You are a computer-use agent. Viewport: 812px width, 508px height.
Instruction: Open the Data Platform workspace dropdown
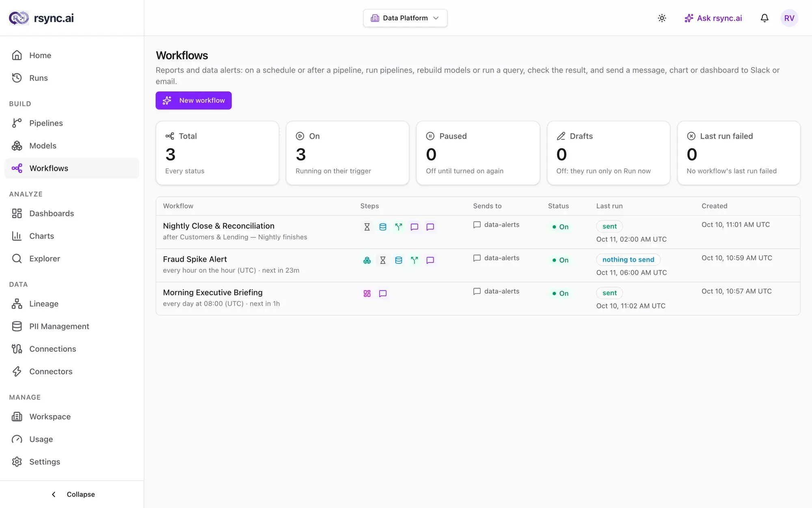pos(405,18)
